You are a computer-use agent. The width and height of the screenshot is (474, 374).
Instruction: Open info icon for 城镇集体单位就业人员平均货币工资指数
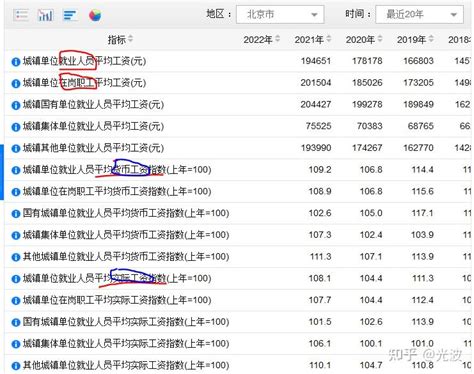tap(16, 236)
